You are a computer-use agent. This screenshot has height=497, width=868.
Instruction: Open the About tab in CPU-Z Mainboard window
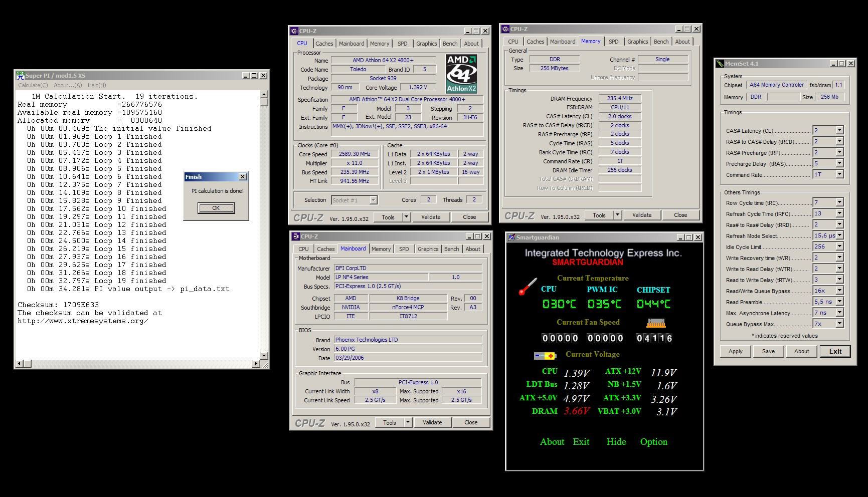point(473,249)
